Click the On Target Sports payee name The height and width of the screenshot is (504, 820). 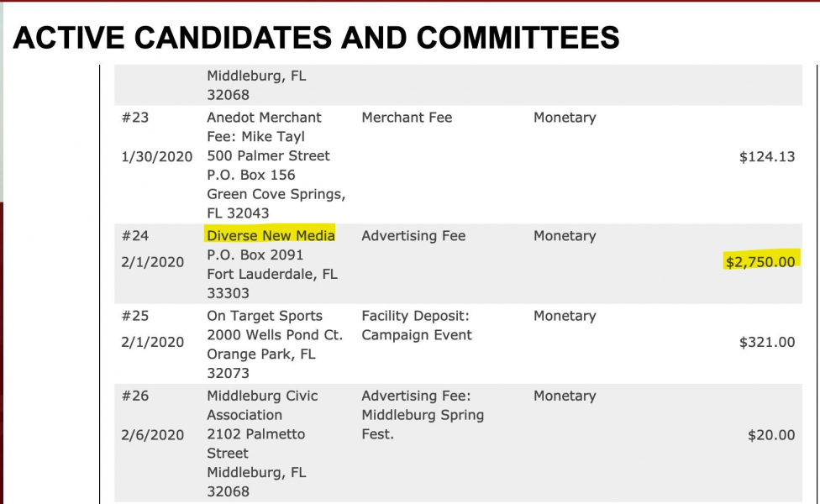click(x=265, y=316)
